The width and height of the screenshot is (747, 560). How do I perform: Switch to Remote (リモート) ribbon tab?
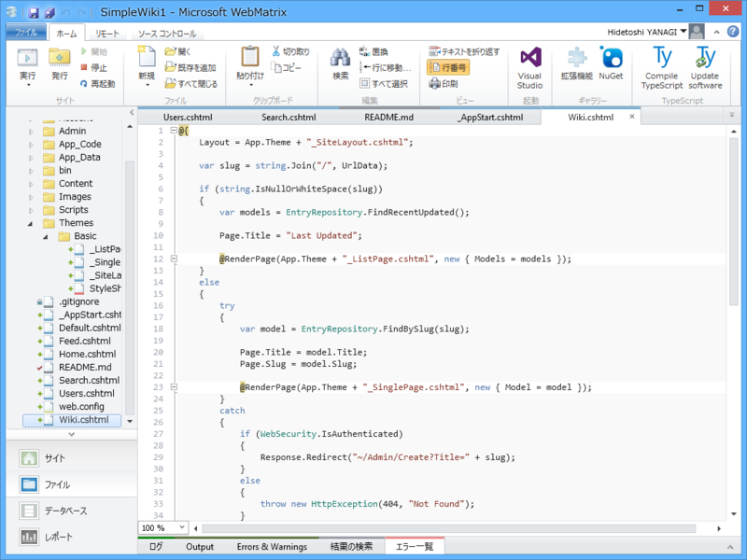(106, 34)
